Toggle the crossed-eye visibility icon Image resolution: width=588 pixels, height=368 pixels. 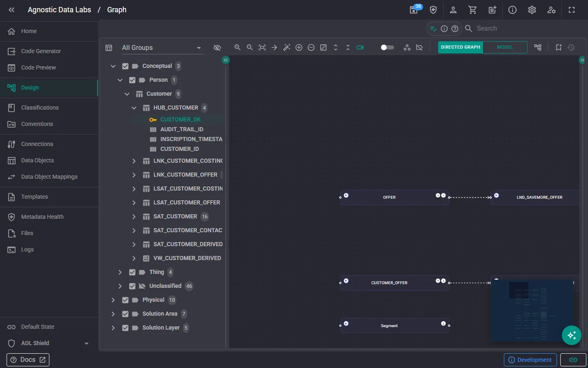point(217,48)
